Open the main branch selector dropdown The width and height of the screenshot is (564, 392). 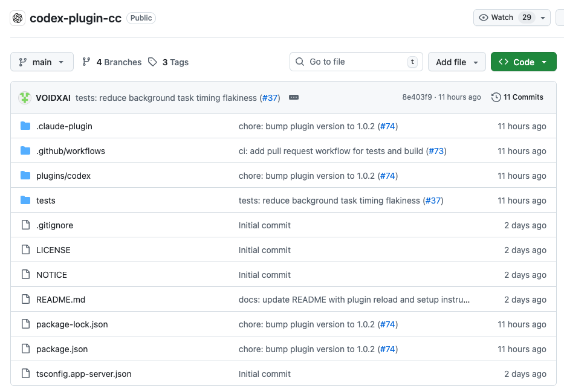pyautogui.click(x=42, y=62)
